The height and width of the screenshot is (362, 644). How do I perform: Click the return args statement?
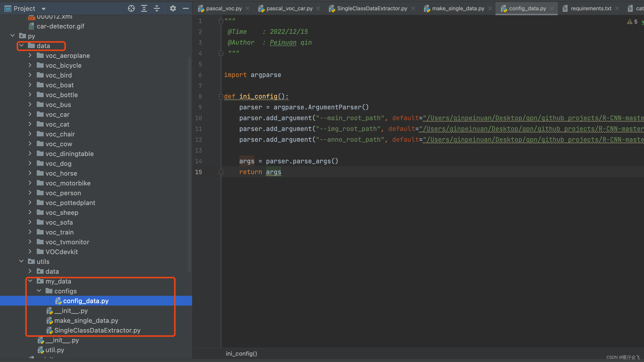[260, 172]
